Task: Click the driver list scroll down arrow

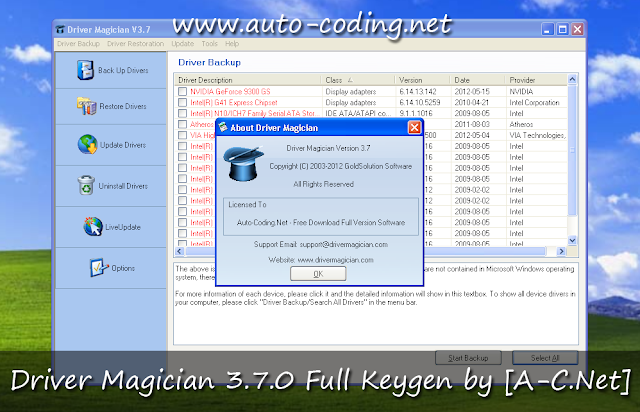Action: click(572, 240)
